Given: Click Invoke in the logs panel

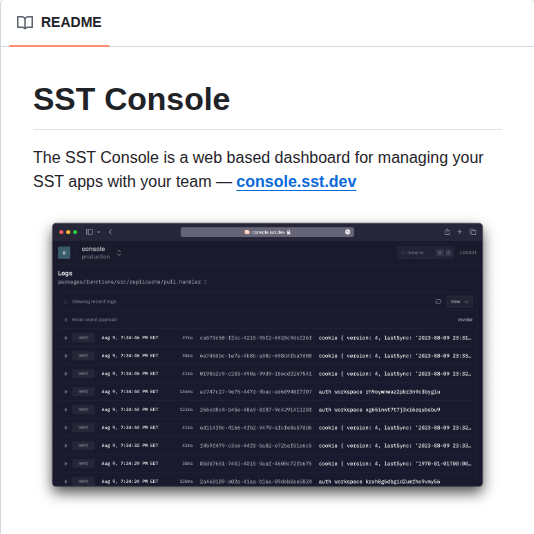Looking at the screenshot, I should tap(465, 319).
